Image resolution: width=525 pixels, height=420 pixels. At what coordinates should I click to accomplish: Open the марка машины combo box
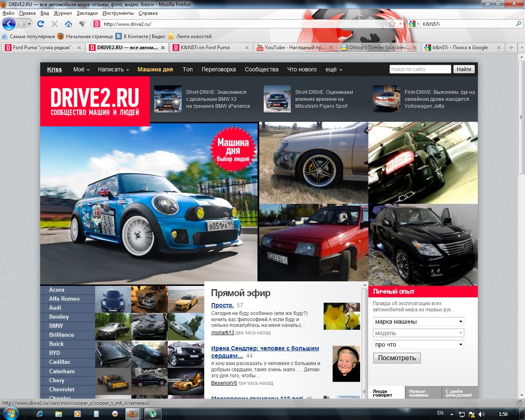[418, 322]
